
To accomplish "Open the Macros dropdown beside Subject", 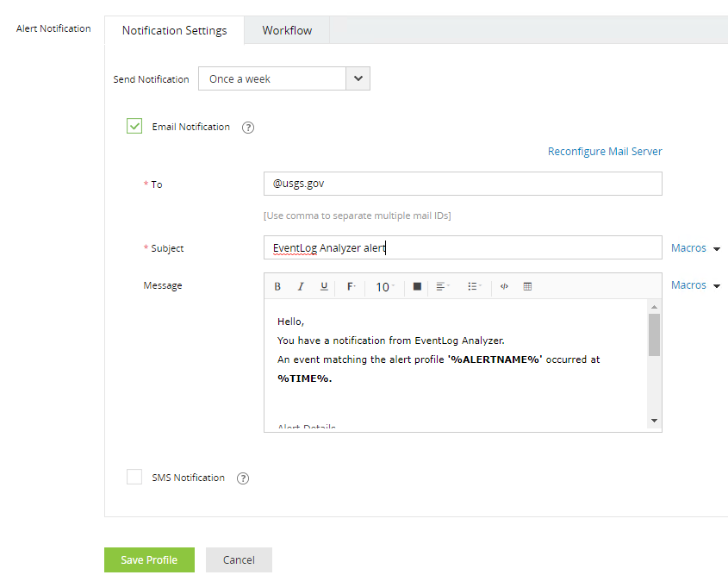I will pyautogui.click(x=695, y=248).
